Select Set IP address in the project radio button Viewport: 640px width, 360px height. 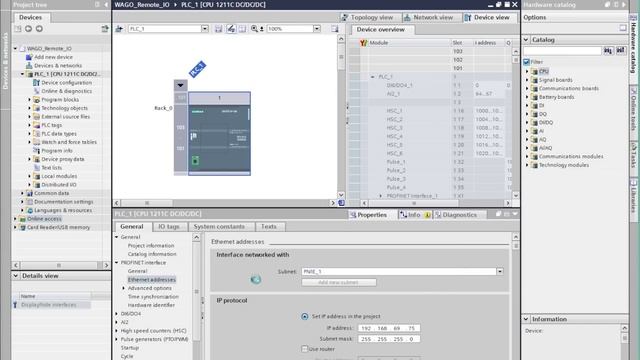click(304, 316)
